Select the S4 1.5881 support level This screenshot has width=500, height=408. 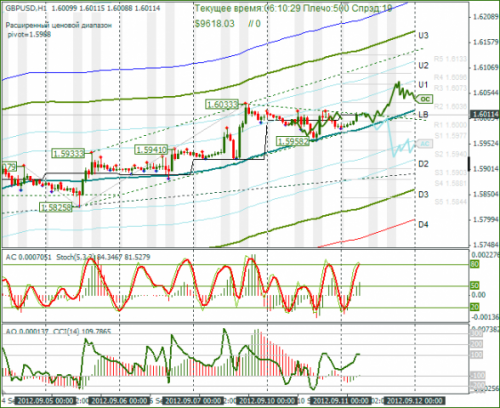(450, 183)
